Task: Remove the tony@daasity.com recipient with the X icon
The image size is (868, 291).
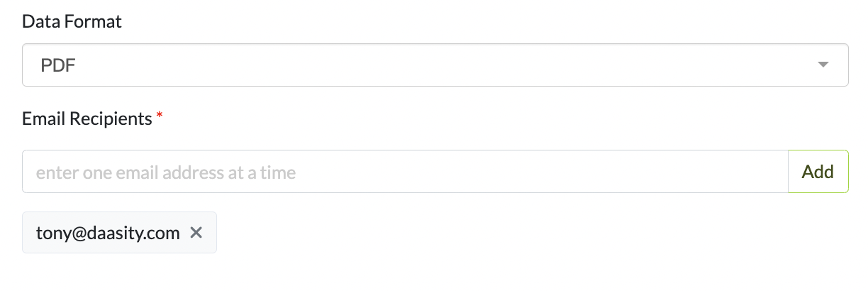Action: click(x=196, y=233)
